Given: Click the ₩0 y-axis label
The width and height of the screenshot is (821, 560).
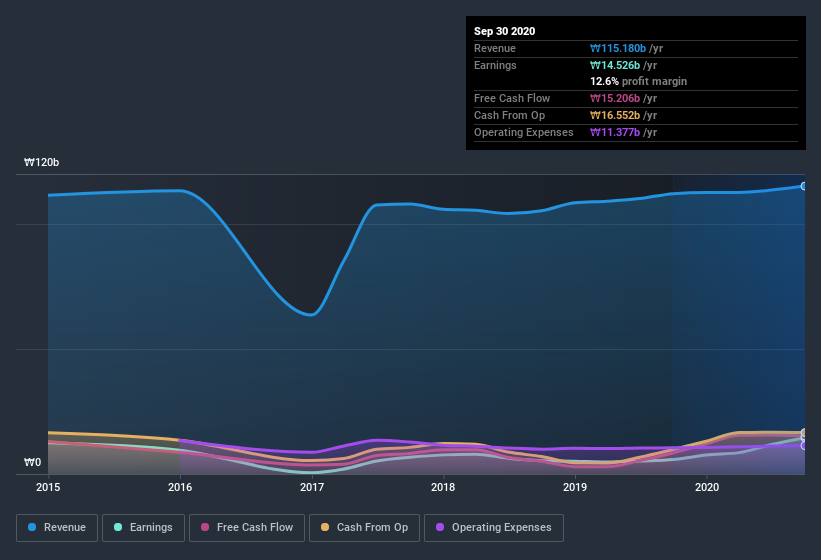Looking at the screenshot, I should (x=32, y=462).
